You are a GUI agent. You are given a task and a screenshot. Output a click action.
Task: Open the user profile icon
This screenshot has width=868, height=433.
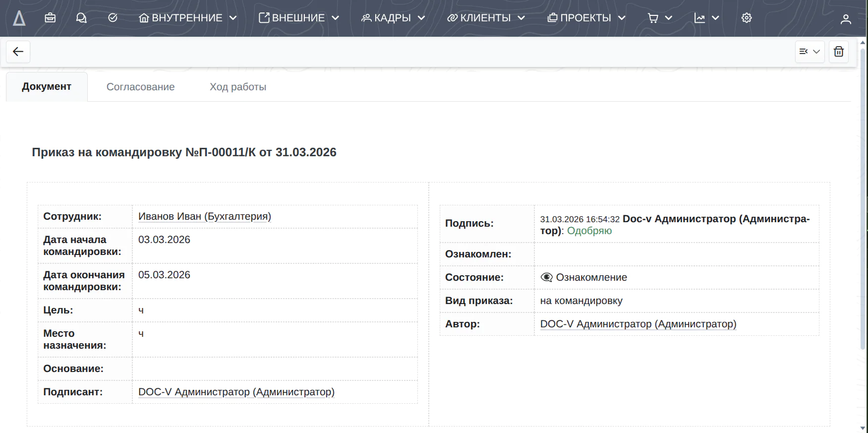point(846,19)
